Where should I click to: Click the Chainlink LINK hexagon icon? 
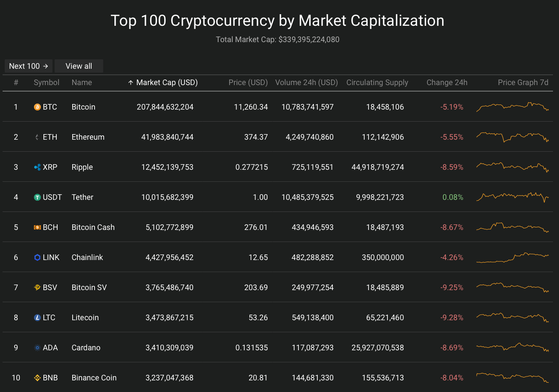point(37,257)
